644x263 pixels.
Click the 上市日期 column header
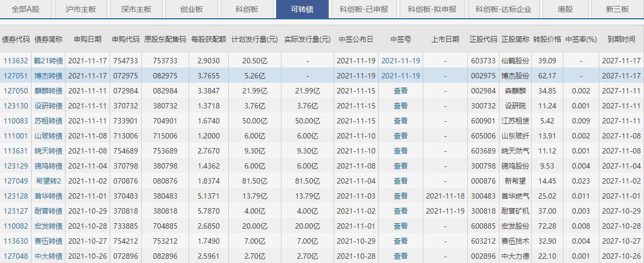pyautogui.click(x=445, y=39)
